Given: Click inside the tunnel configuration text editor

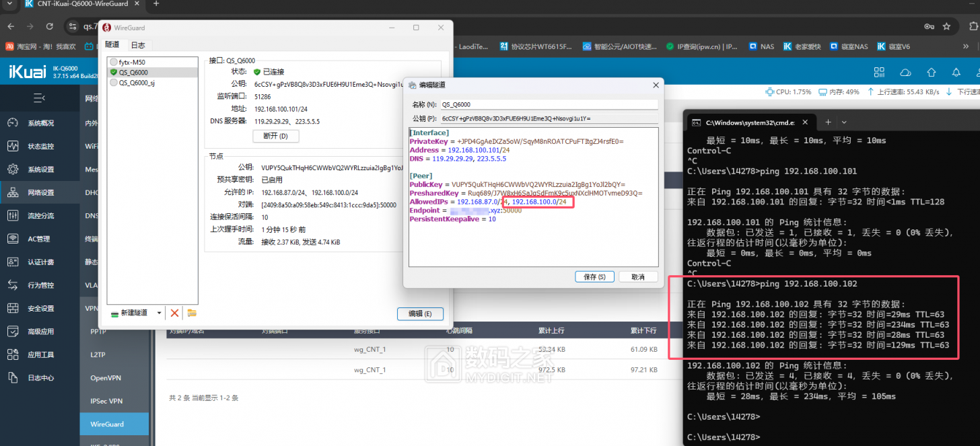Looking at the screenshot, I should pyautogui.click(x=534, y=196).
